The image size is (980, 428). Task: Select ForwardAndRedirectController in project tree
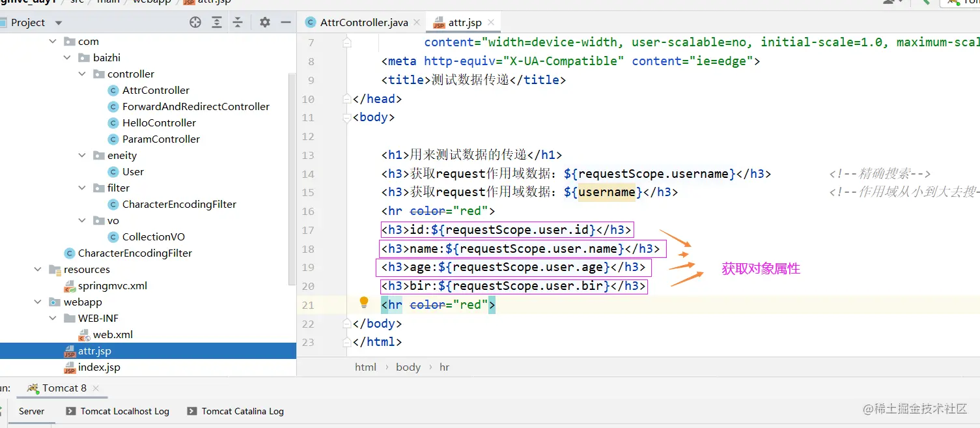click(x=196, y=106)
